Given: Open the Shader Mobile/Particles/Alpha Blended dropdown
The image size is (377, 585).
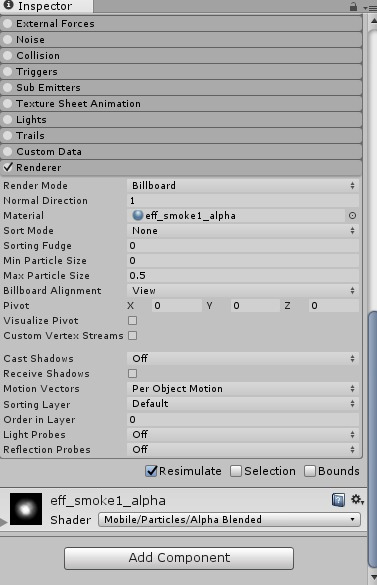Looking at the screenshot, I should [x=229, y=520].
